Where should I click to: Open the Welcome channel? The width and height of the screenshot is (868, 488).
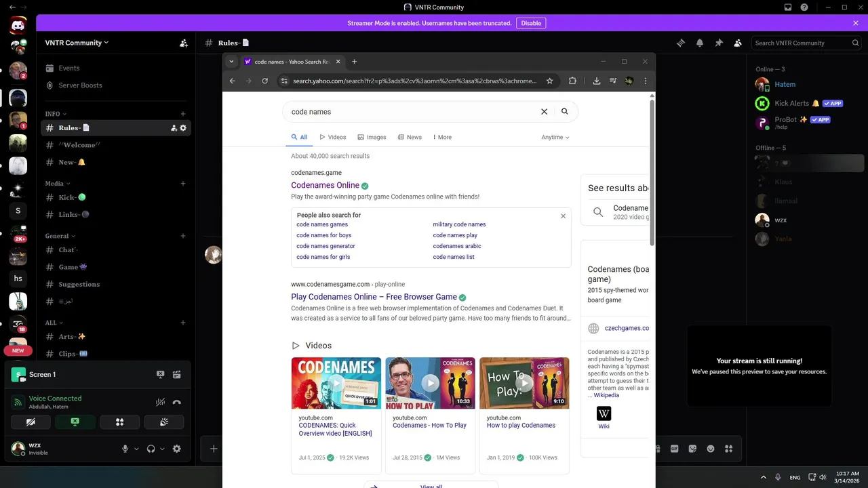click(x=116, y=145)
